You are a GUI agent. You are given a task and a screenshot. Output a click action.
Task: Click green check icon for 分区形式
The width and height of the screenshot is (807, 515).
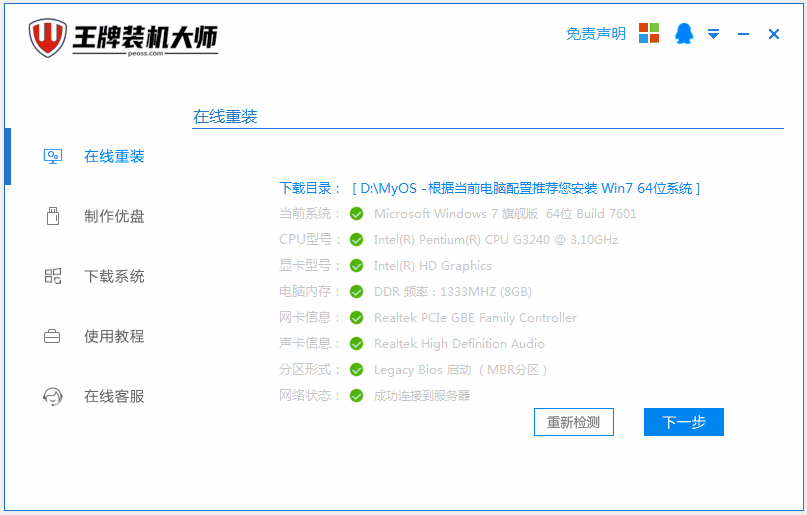point(357,369)
